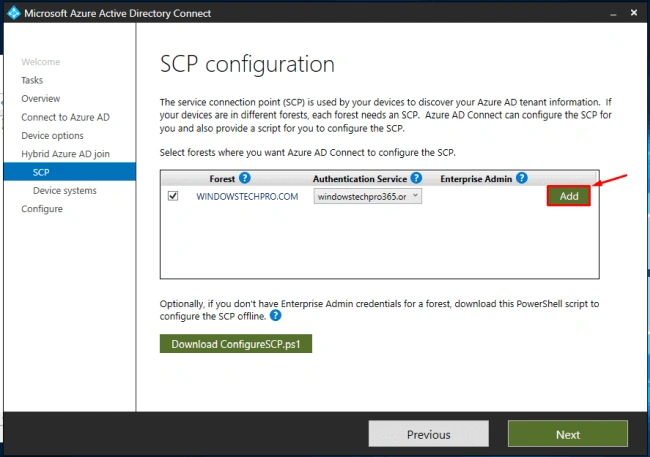Image resolution: width=650 pixels, height=457 pixels.
Task: Open help icon next to Forest header
Action: coord(245,178)
